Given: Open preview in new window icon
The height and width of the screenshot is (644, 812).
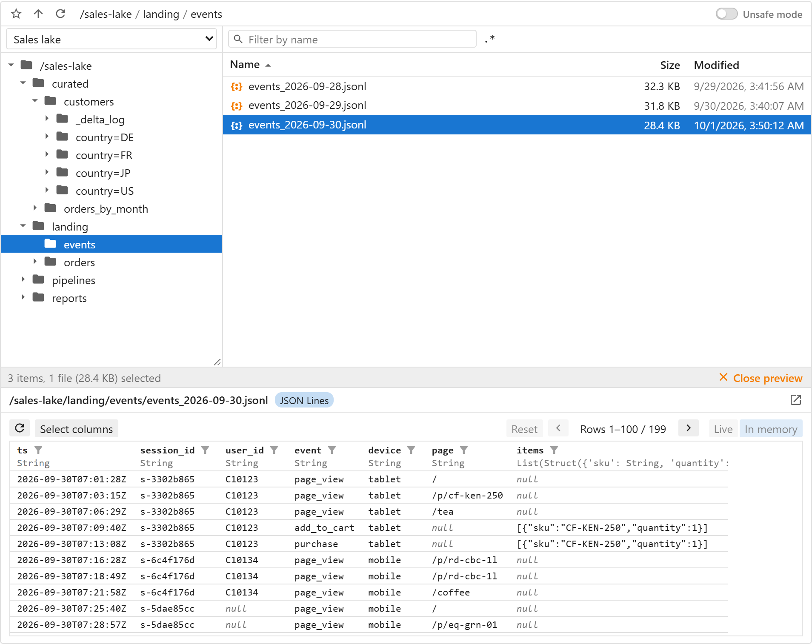Looking at the screenshot, I should (795, 400).
